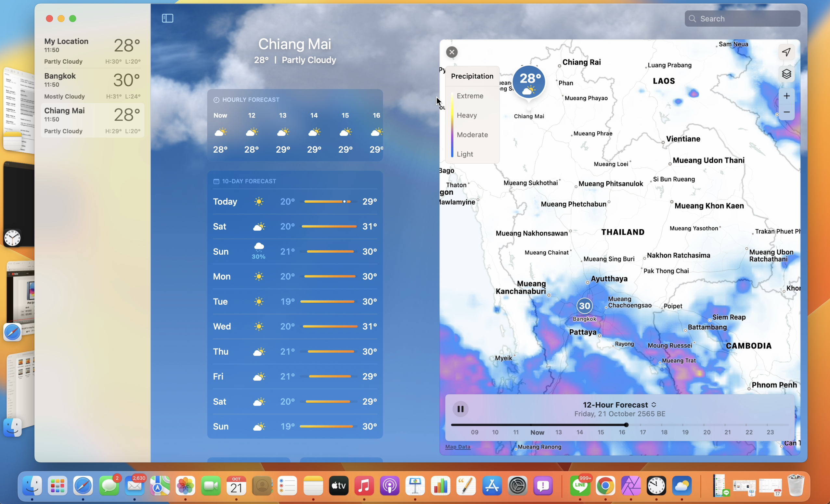The height and width of the screenshot is (504, 830).
Task: Open Sun 30% rain forecast row
Action: click(295, 251)
